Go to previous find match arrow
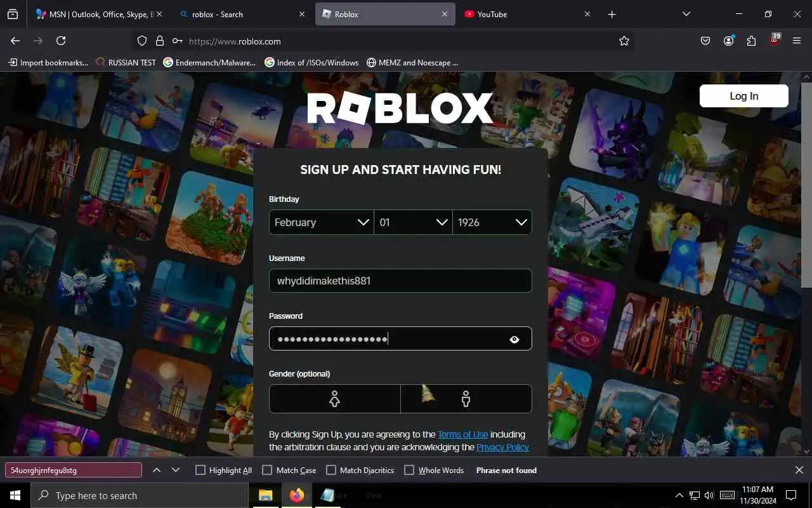Image resolution: width=812 pixels, height=508 pixels. point(157,470)
